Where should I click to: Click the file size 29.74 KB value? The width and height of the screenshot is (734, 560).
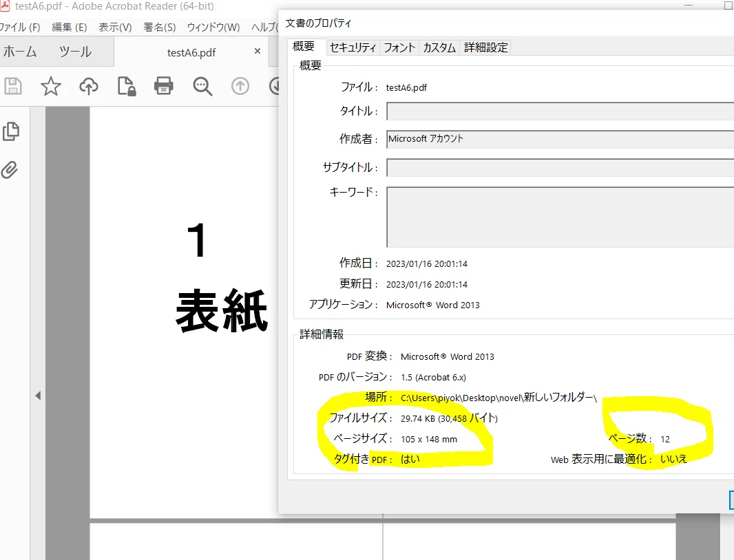coord(449,418)
